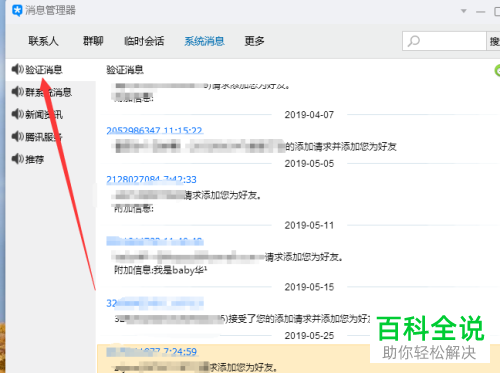Open the title bar dropdown arrow menu

point(463,11)
